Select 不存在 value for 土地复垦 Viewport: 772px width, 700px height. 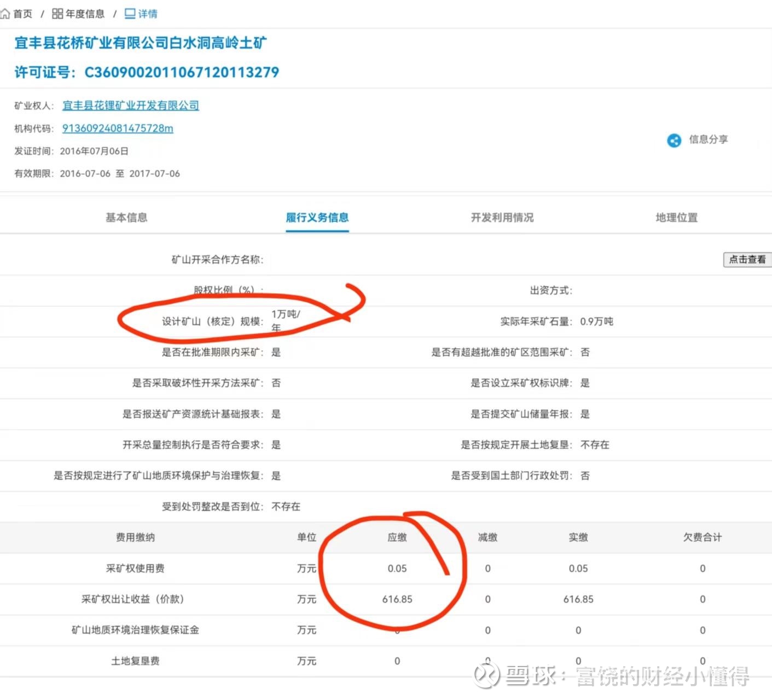(x=595, y=444)
